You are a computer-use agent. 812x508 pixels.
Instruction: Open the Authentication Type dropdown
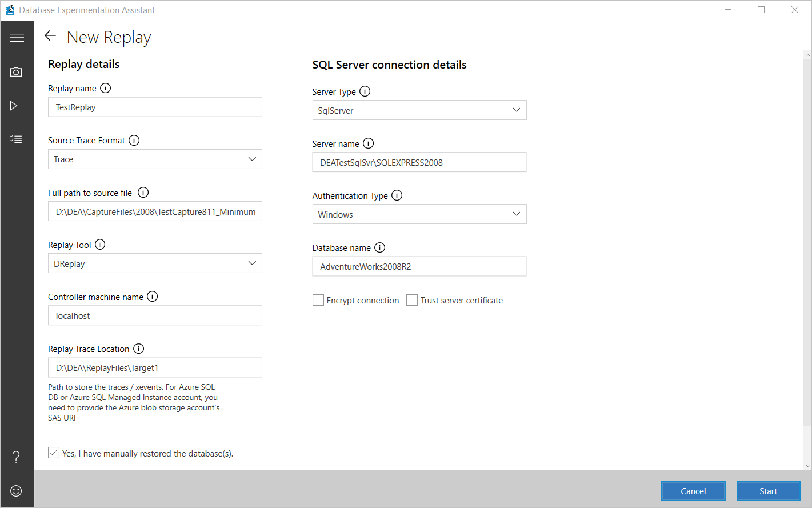pos(419,214)
